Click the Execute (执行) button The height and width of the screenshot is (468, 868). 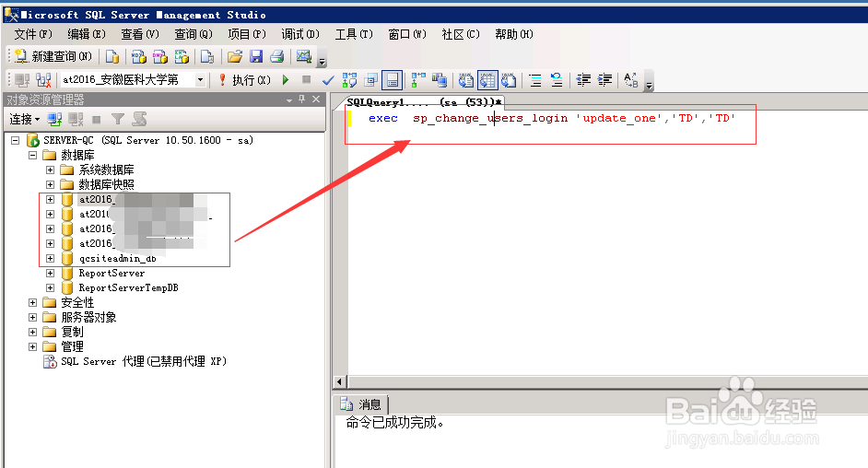pyautogui.click(x=245, y=80)
